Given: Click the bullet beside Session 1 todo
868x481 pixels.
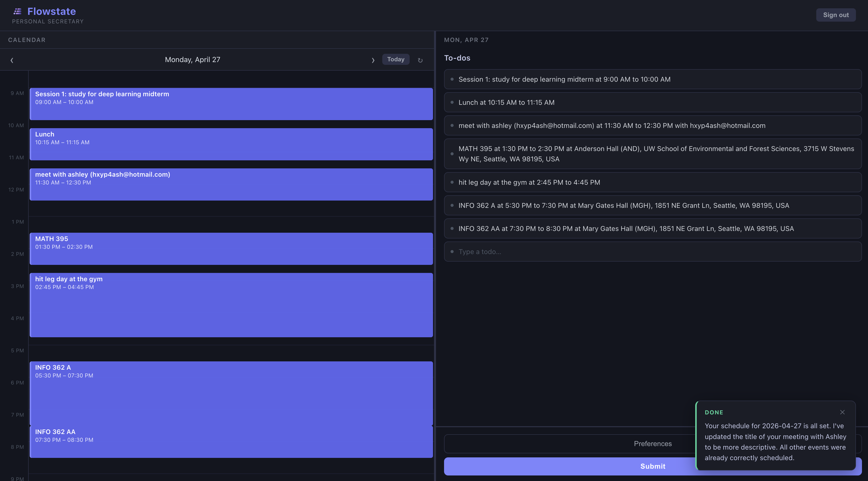Looking at the screenshot, I should click(452, 79).
